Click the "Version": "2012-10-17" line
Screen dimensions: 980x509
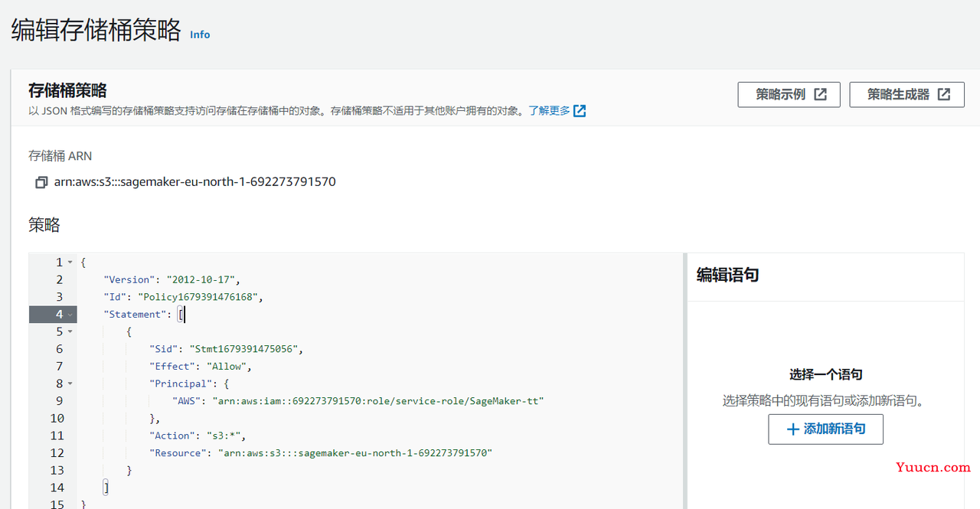point(172,279)
